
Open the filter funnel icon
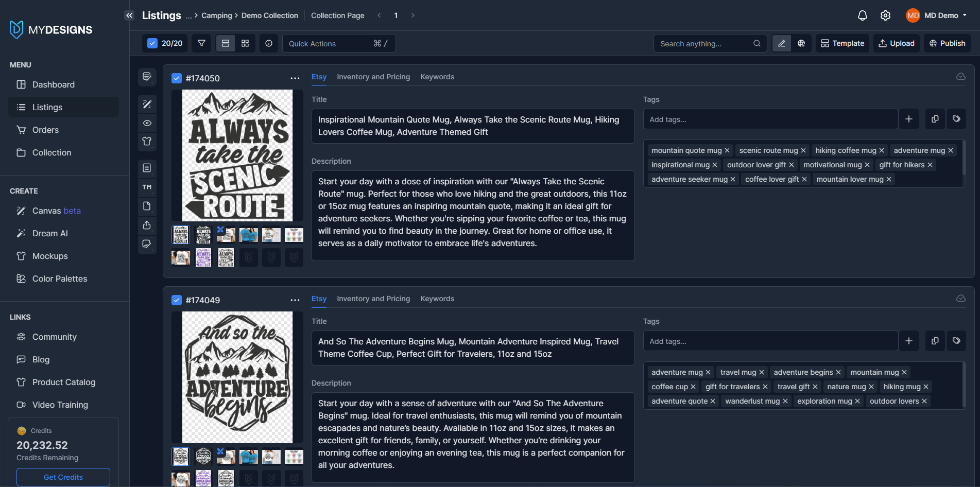click(201, 43)
